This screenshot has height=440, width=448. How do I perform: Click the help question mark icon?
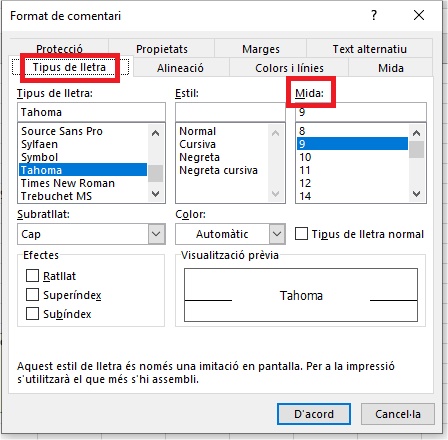tap(374, 15)
